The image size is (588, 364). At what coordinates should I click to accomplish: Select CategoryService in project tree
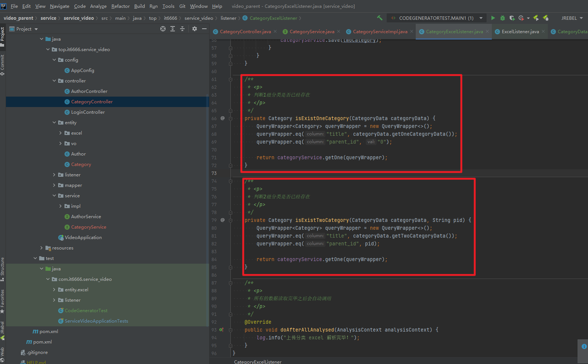click(x=89, y=227)
